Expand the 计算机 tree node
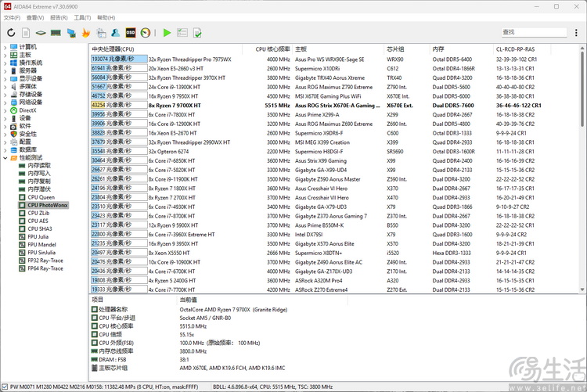This screenshot has height=392, width=587. [5, 48]
